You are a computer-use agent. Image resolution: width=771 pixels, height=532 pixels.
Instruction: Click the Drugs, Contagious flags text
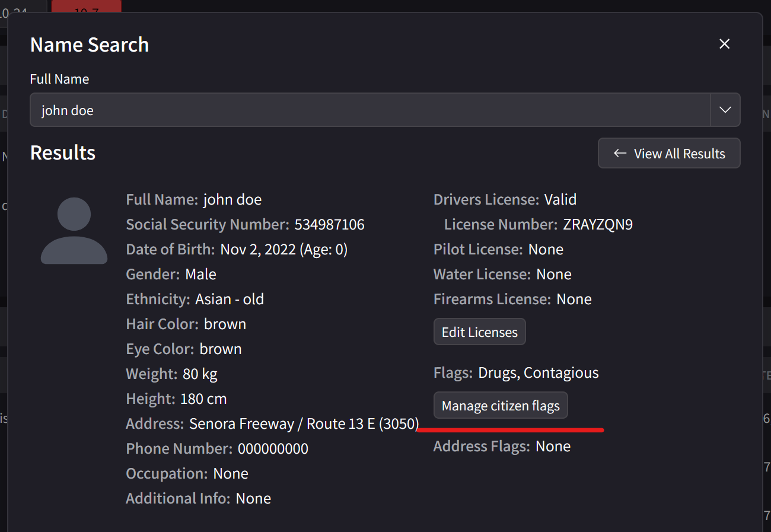[538, 372]
